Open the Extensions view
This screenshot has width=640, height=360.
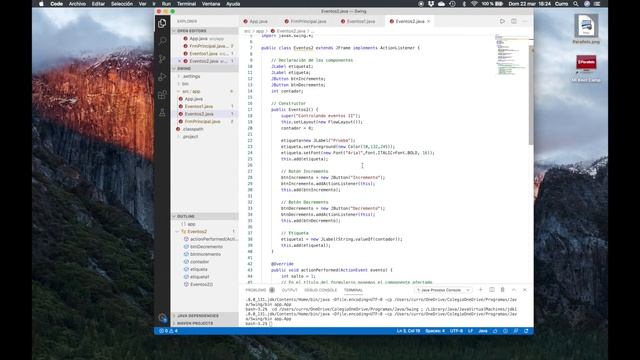pos(162,95)
